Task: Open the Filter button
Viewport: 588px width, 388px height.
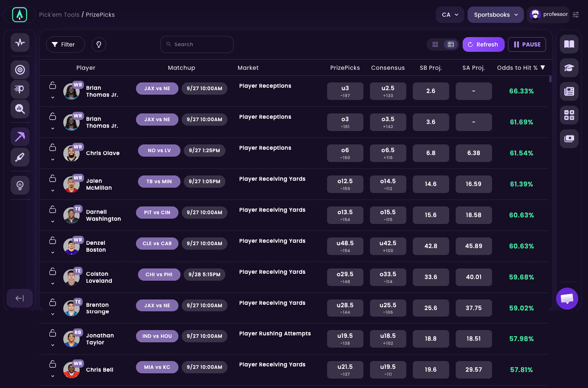Action: point(65,44)
